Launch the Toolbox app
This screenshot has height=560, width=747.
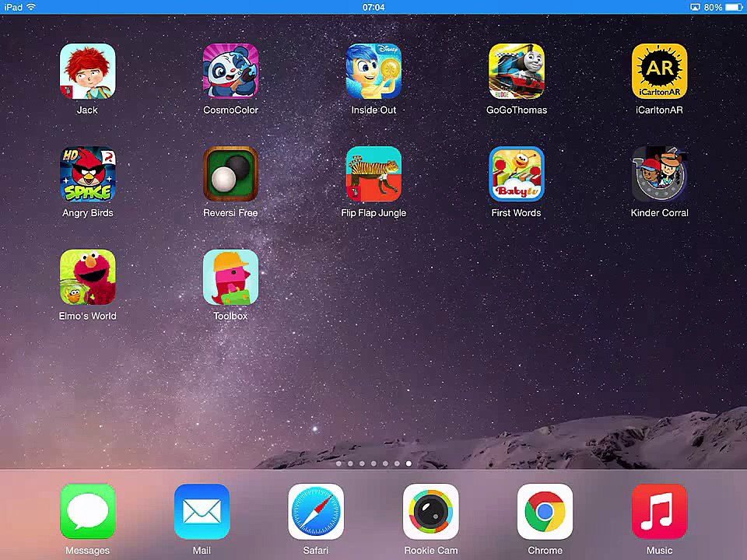pos(230,277)
